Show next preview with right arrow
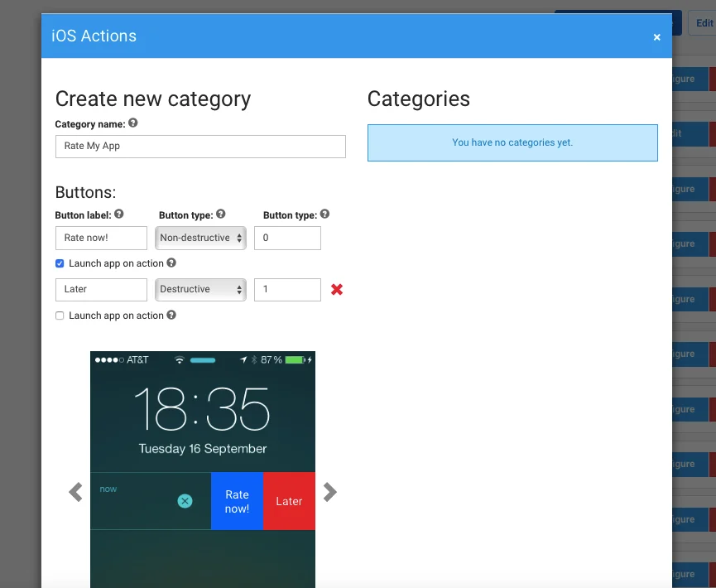Screen dimensions: 716x588 pos(330,492)
